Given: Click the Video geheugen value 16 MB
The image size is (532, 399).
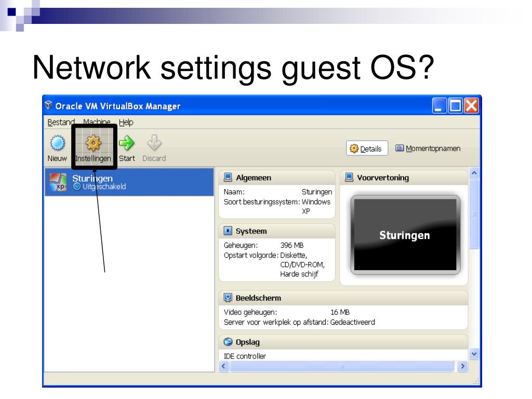Looking at the screenshot, I should click(340, 312).
